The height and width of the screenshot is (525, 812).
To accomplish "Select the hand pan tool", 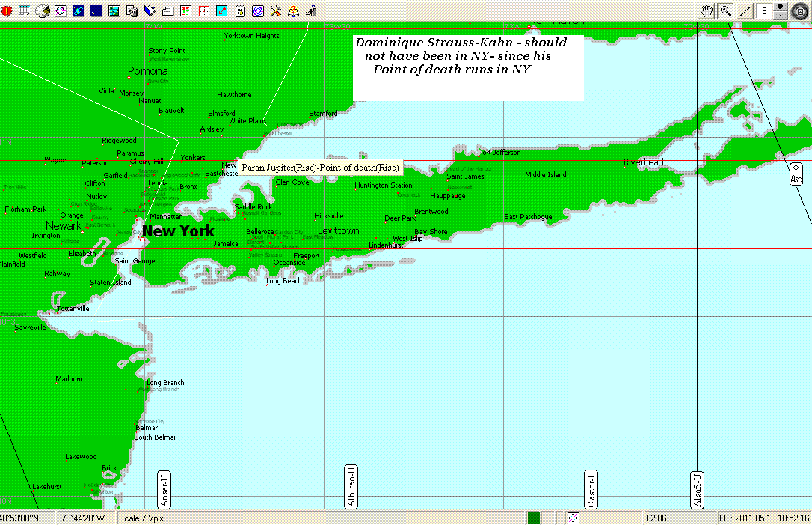I will click(x=707, y=11).
